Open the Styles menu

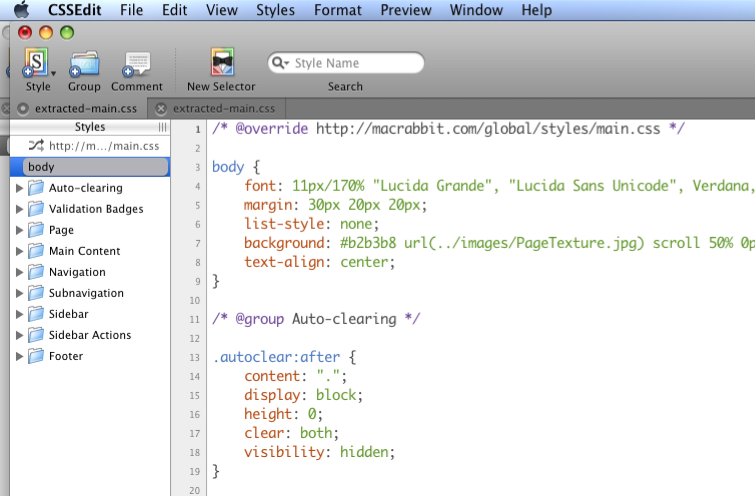point(274,11)
